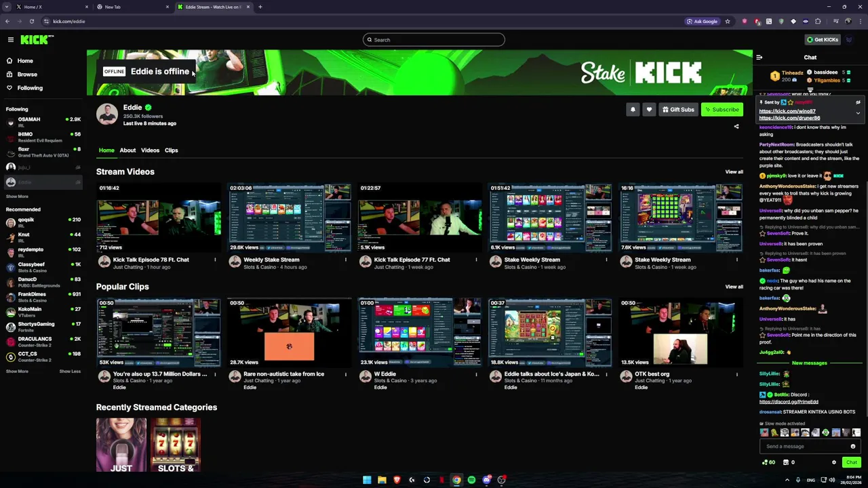Image resolution: width=868 pixels, height=488 pixels.
Task: Expand Show More under Following
Action: [17, 197]
